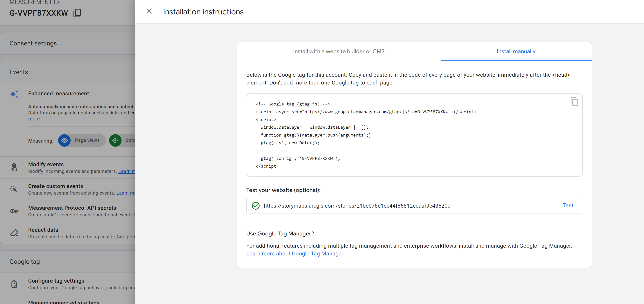
Task: Click the script async src line
Action: coord(366,112)
